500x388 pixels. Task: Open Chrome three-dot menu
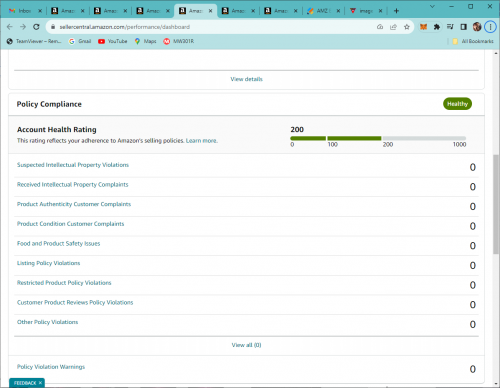point(490,27)
